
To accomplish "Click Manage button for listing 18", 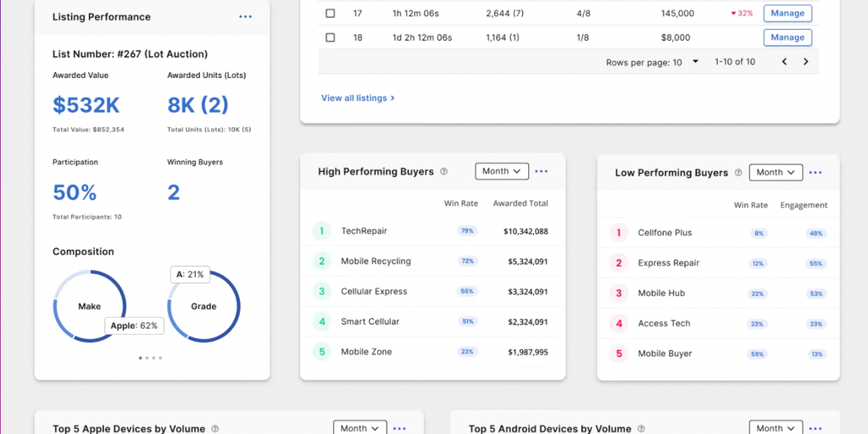I will 787,37.
